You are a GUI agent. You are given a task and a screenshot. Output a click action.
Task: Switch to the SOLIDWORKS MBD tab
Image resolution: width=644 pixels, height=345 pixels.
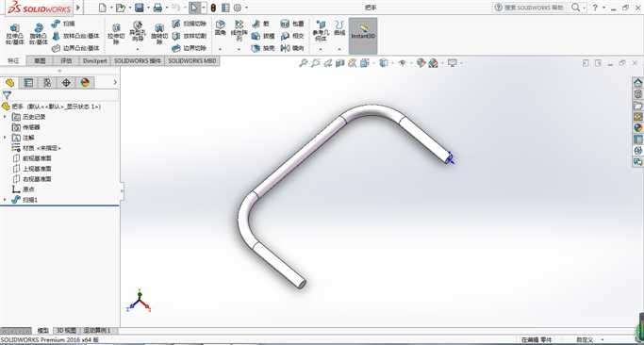pyautogui.click(x=192, y=60)
